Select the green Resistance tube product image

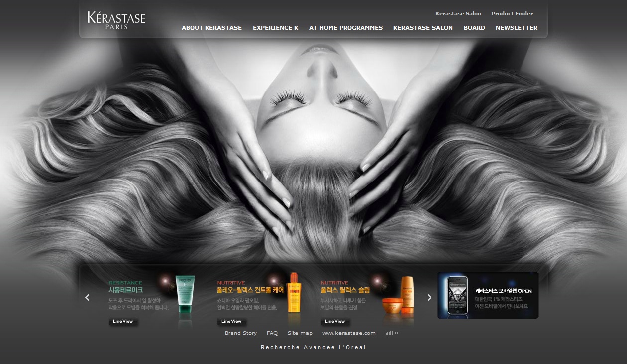(x=185, y=294)
